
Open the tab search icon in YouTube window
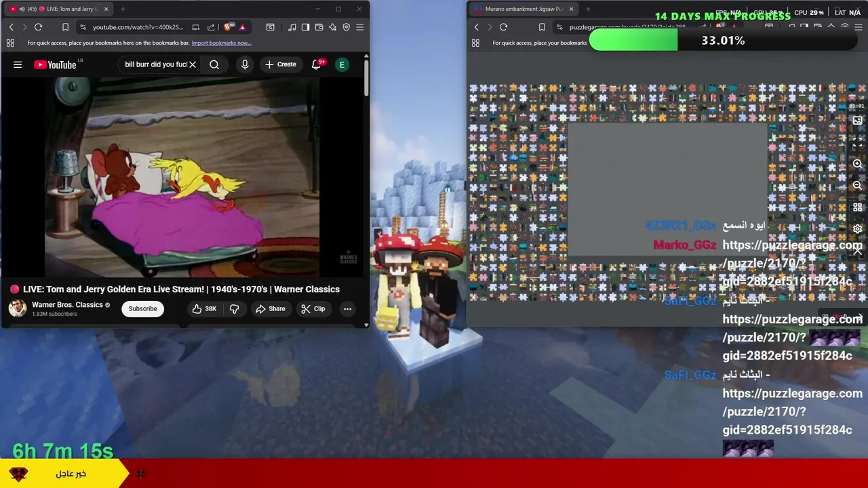[270, 27]
